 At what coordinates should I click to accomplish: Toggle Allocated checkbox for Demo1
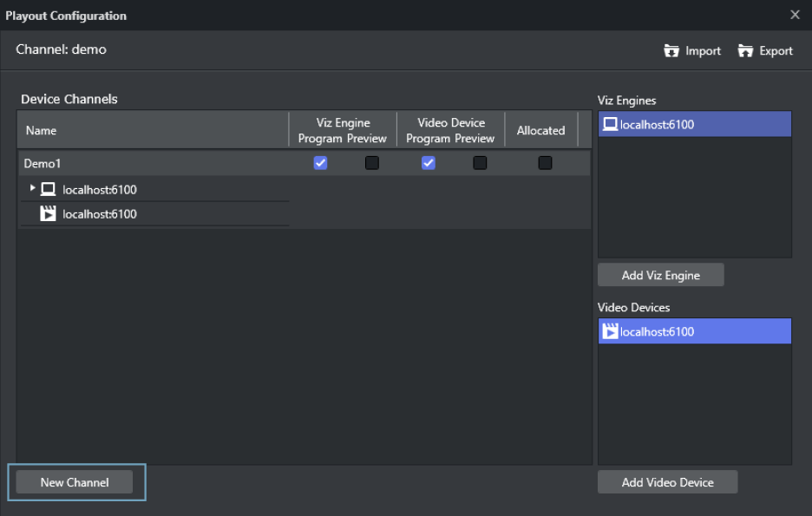(545, 163)
